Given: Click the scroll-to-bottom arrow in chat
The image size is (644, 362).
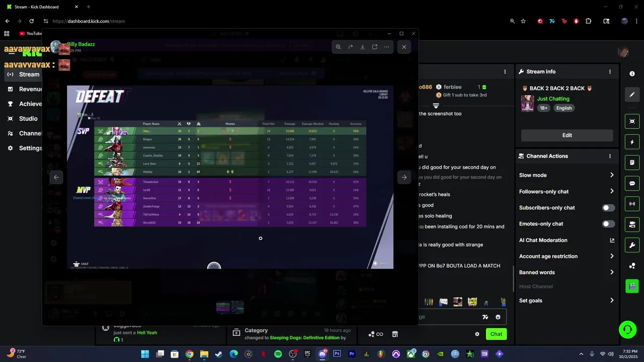Looking at the screenshot, I should [x=436, y=106].
